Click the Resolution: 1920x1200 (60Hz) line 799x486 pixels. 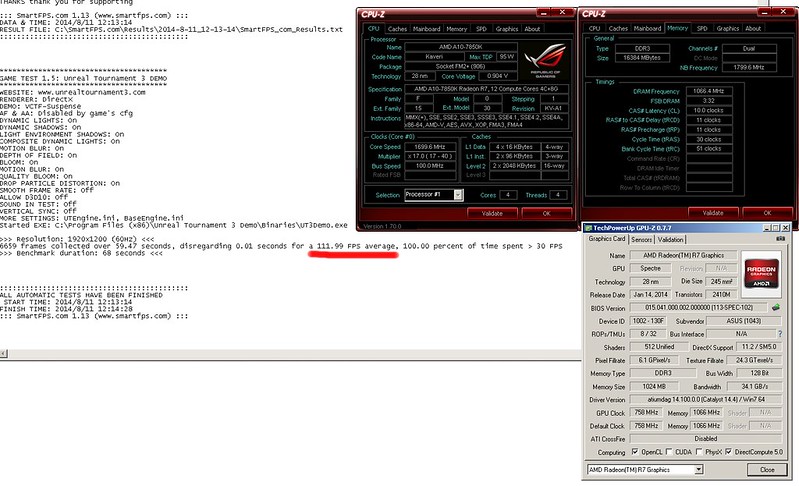(x=77, y=239)
